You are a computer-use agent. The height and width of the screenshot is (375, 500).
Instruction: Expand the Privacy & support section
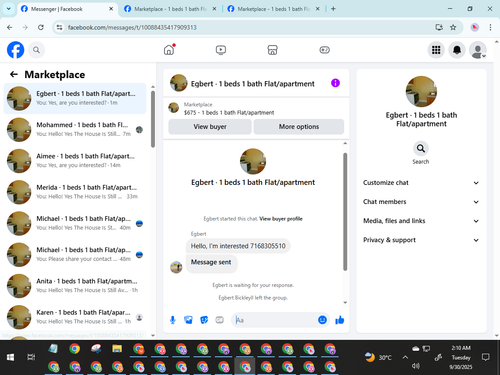coord(421,240)
